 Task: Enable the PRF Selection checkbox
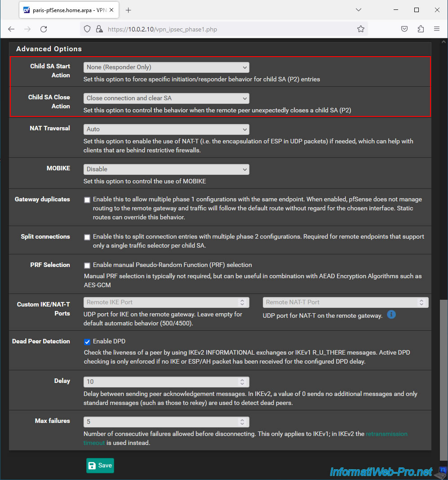pos(87,266)
